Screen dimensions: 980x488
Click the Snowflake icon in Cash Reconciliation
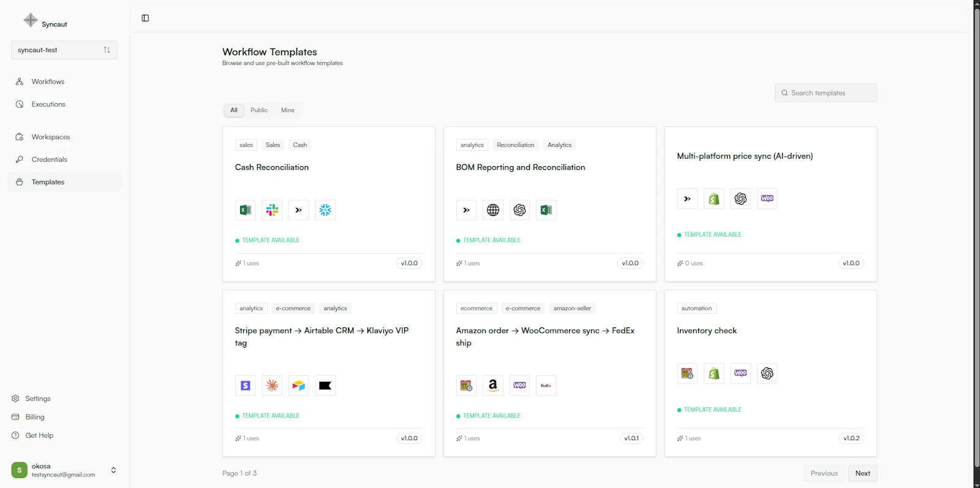click(x=325, y=210)
